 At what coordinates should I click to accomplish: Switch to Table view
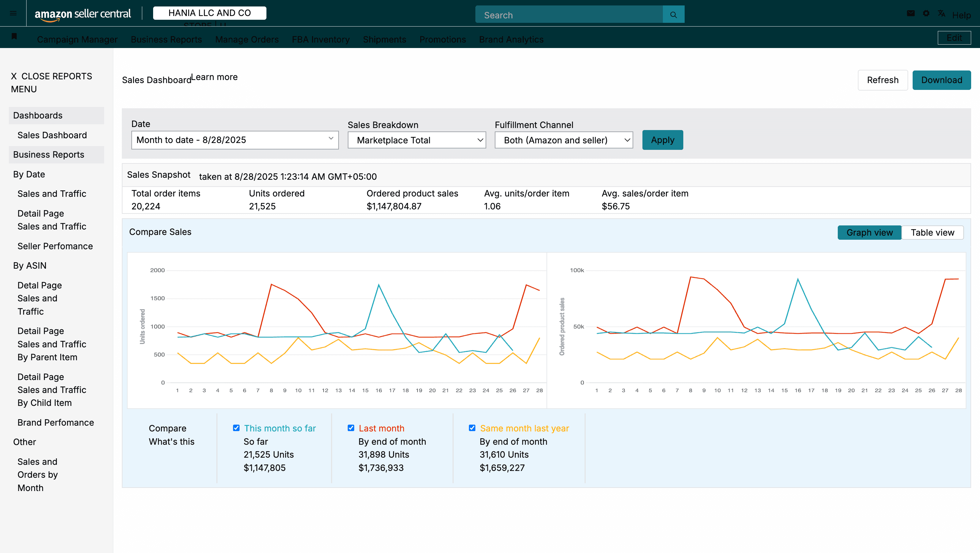932,232
